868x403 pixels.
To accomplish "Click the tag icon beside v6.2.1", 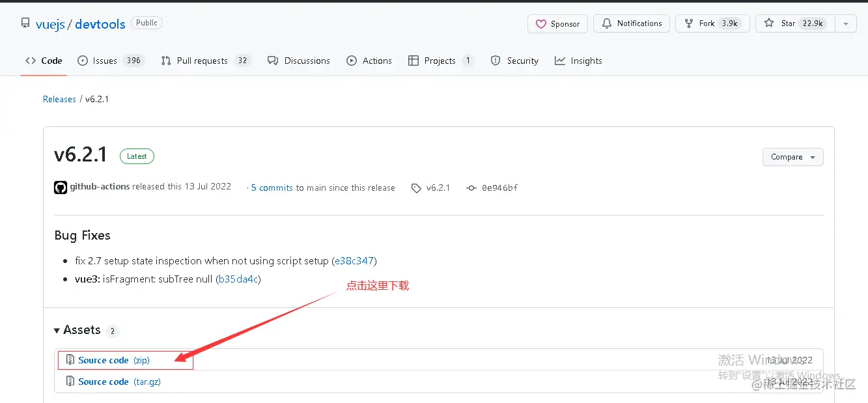I will pos(416,188).
